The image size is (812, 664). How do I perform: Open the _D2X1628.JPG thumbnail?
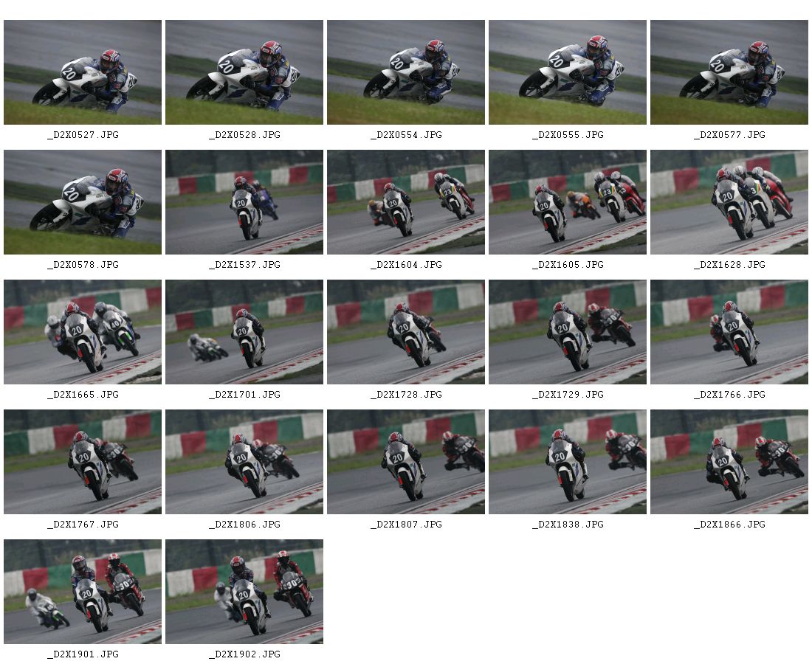(729, 202)
